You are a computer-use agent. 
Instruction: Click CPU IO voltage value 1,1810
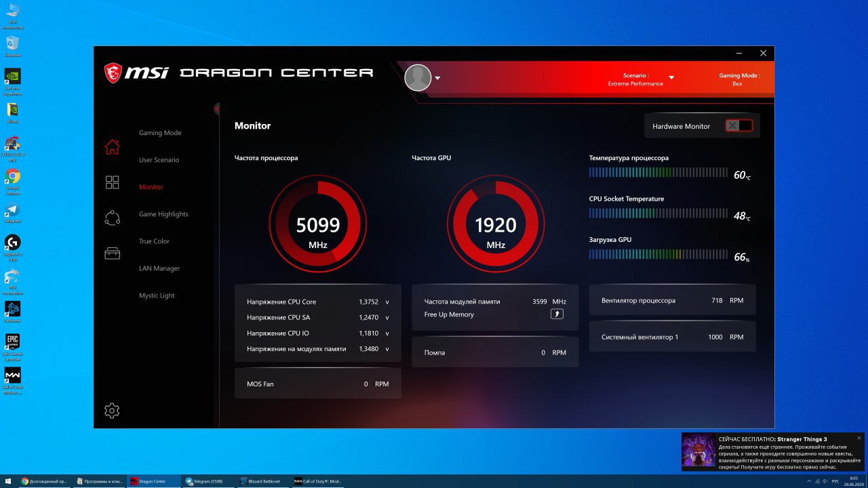(369, 333)
